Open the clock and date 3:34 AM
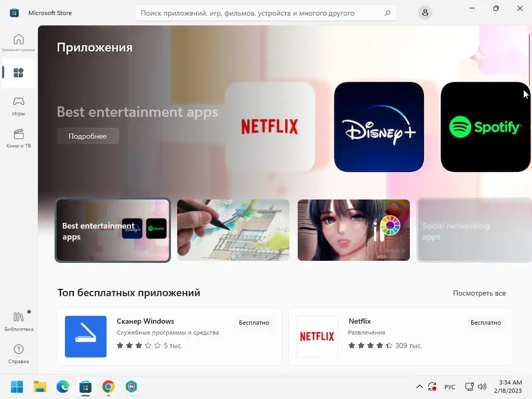 click(x=508, y=387)
